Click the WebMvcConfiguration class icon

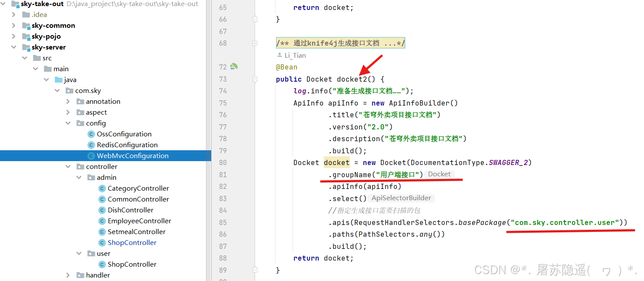(91, 156)
